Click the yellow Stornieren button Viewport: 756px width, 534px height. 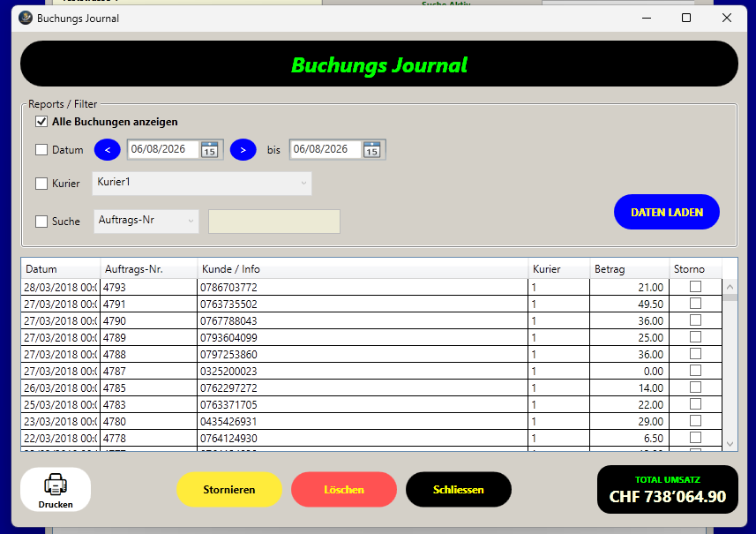tap(229, 489)
